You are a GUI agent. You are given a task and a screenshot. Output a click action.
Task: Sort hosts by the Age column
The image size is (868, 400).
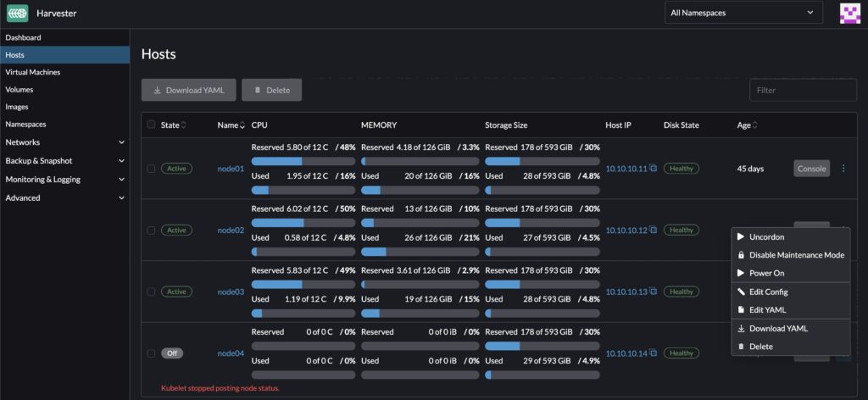[754, 125]
